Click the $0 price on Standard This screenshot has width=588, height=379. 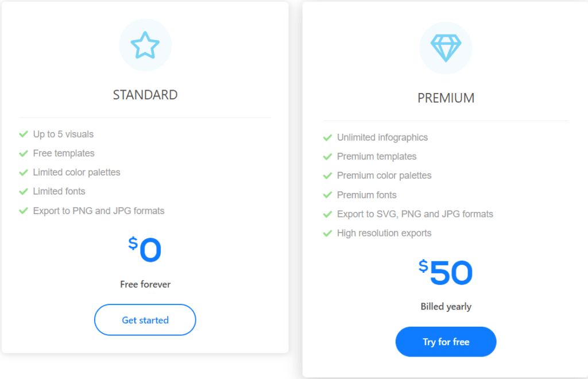coord(145,250)
